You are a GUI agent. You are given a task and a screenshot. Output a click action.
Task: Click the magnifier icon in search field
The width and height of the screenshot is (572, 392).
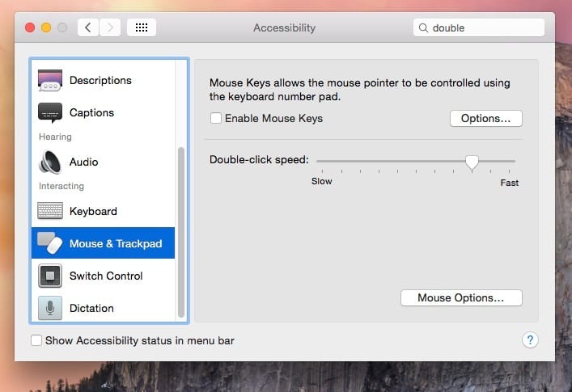pos(423,27)
